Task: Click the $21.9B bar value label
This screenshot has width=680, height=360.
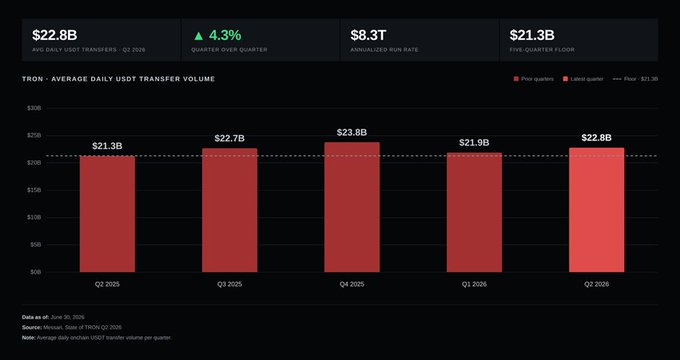Action: [474, 143]
